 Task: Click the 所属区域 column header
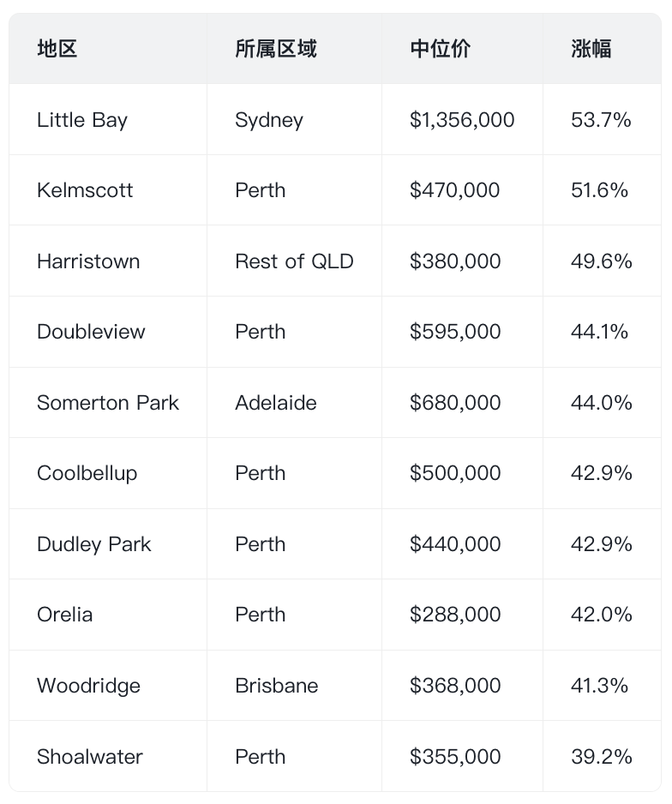(x=276, y=49)
